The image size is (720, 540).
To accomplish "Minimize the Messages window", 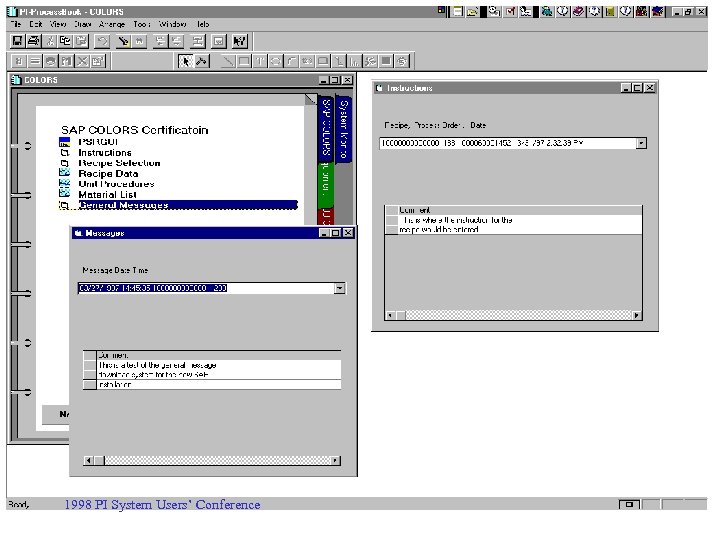I will pos(324,233).
